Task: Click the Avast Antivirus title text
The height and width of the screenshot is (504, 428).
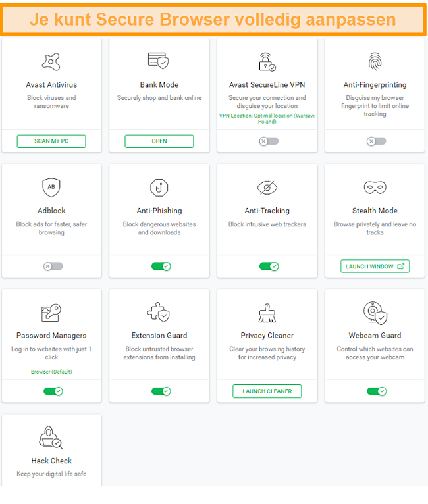Action: [51, 84]
